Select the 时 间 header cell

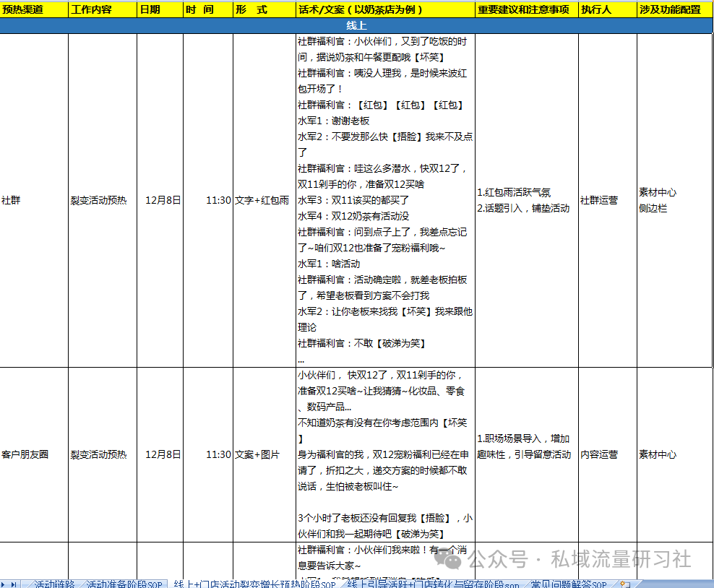[208, 9]
